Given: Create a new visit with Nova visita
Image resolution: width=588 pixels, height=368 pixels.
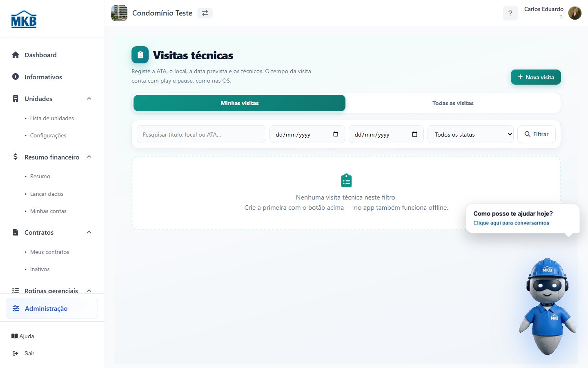Looking at the screenshot, I should click(536, 77).
